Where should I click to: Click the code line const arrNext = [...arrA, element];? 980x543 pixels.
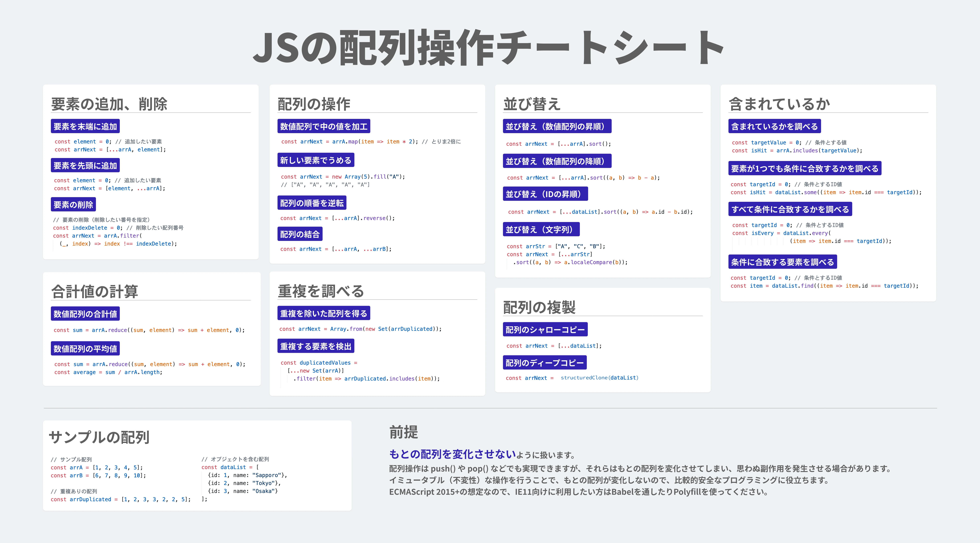point(110,150)
